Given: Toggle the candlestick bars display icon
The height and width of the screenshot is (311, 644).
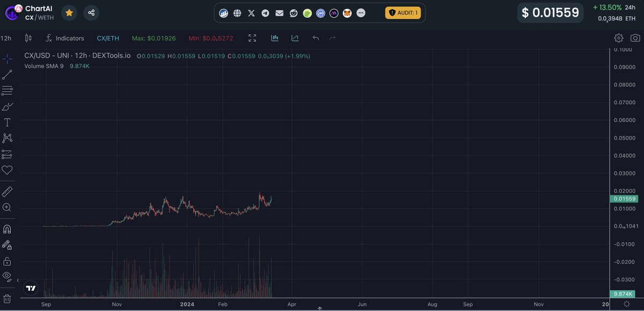Looking at the screenshot, I should point(275,38).
